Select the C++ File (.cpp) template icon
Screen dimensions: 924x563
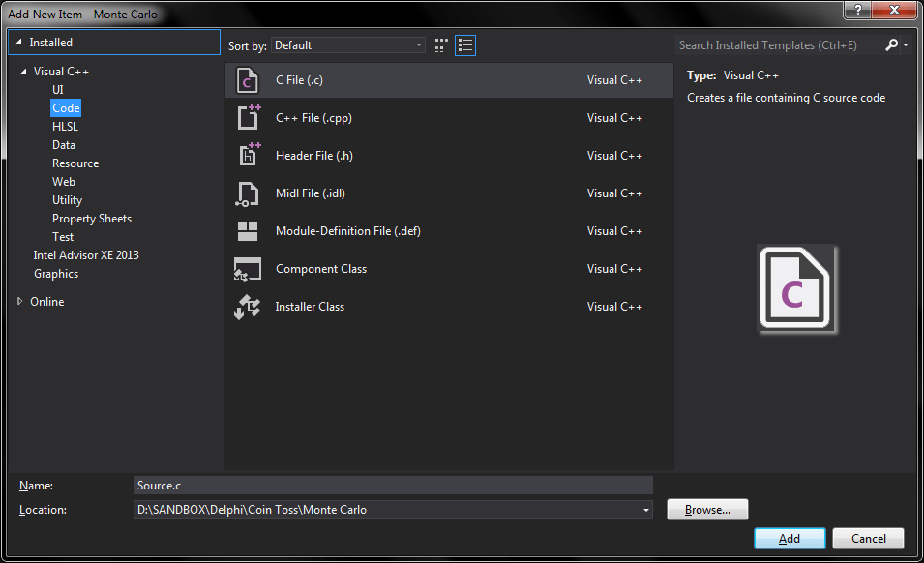click(x=247, y=117)
